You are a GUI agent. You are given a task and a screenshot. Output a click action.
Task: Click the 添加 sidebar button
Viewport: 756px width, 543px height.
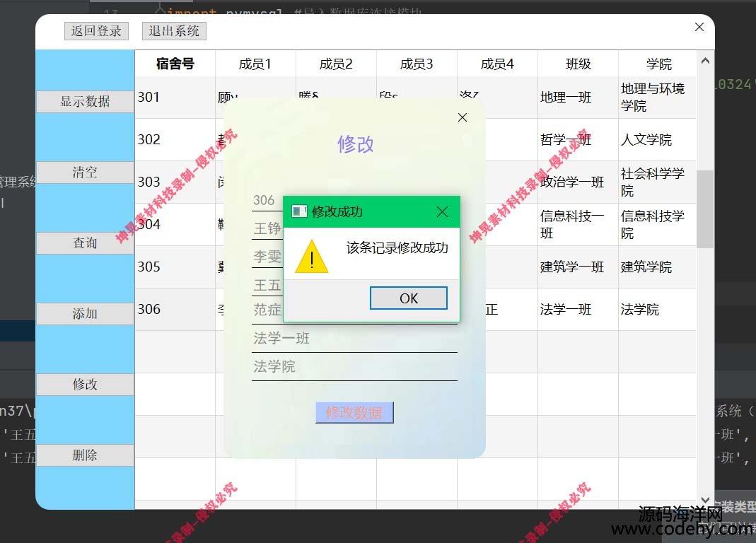click(x=85, y=314)
